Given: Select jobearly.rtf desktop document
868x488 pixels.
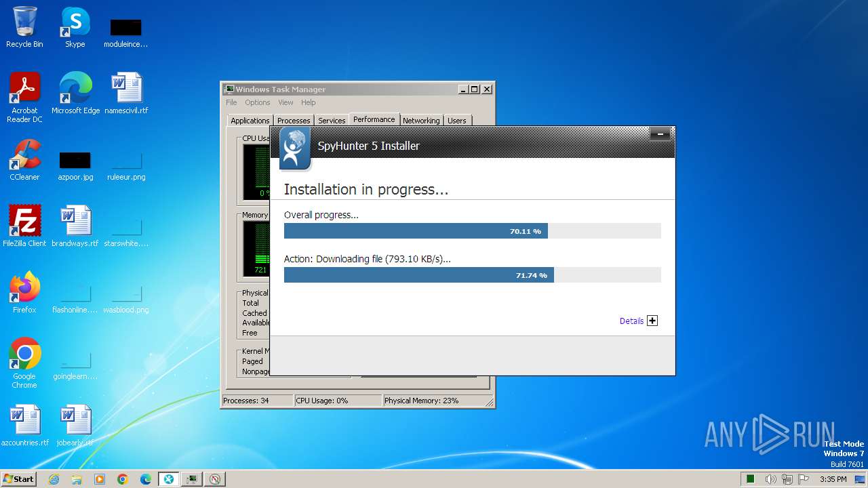Looking at the screenshot, I should [x=75, y=426].
